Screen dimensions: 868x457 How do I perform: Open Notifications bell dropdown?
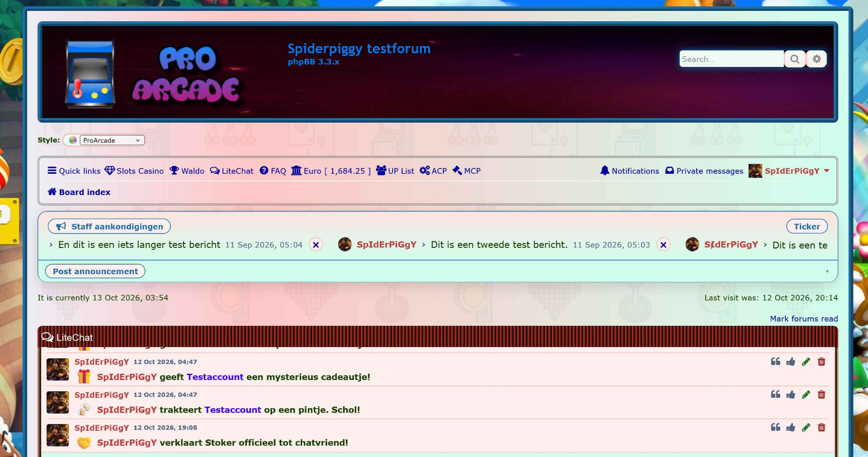[630, 171]
